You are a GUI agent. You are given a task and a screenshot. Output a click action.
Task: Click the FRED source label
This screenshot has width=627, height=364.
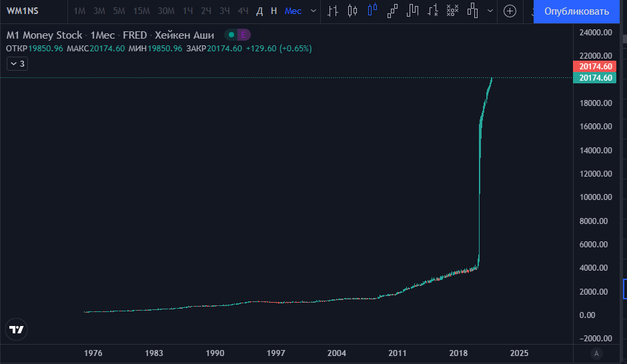pos(135,35)
